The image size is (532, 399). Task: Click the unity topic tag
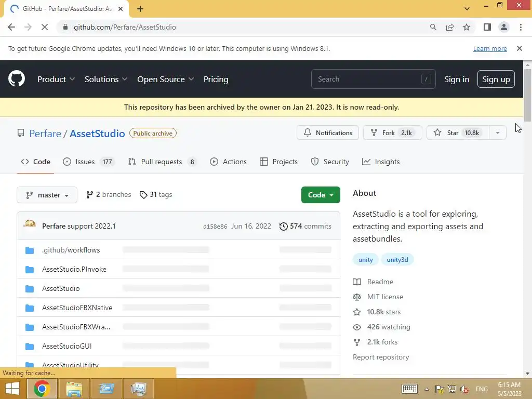[x=365, y=260]
